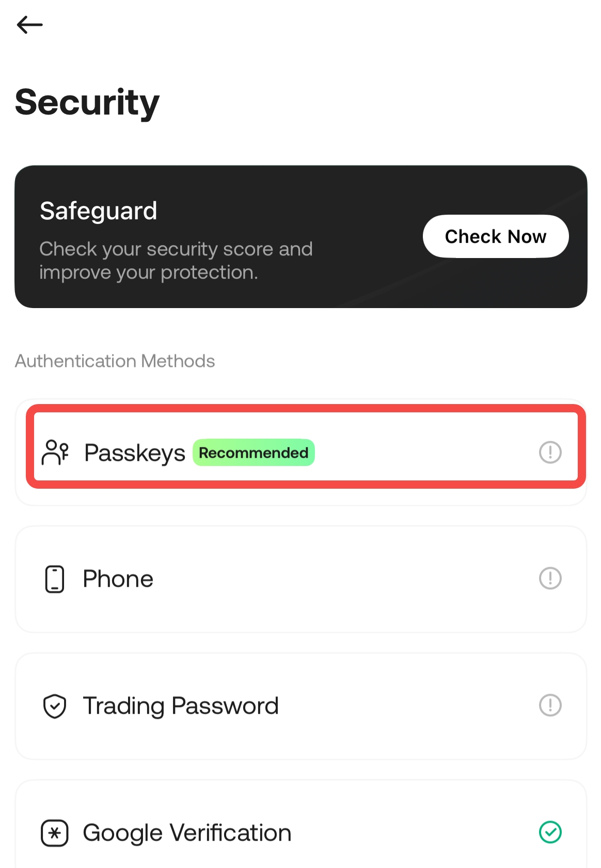Screen dimensions: 601x868
Task: Tap the Authentication Methods section label
Action: 115,361
